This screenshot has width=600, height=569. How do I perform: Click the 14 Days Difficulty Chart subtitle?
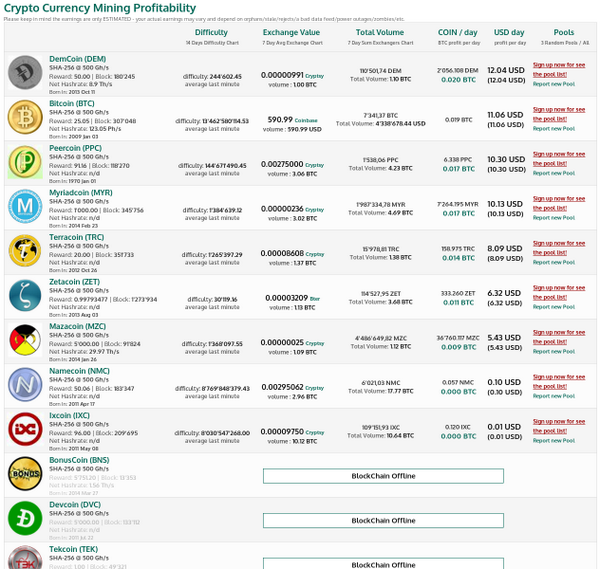(x=212, y=43)
